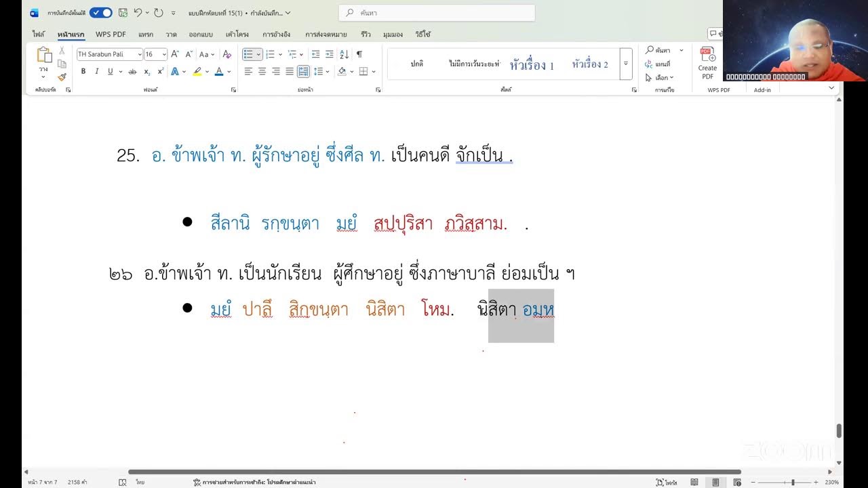Toggle show paragraph marks (¶)
Viewport: 868px width, 488px height.
tap(359, 54)
